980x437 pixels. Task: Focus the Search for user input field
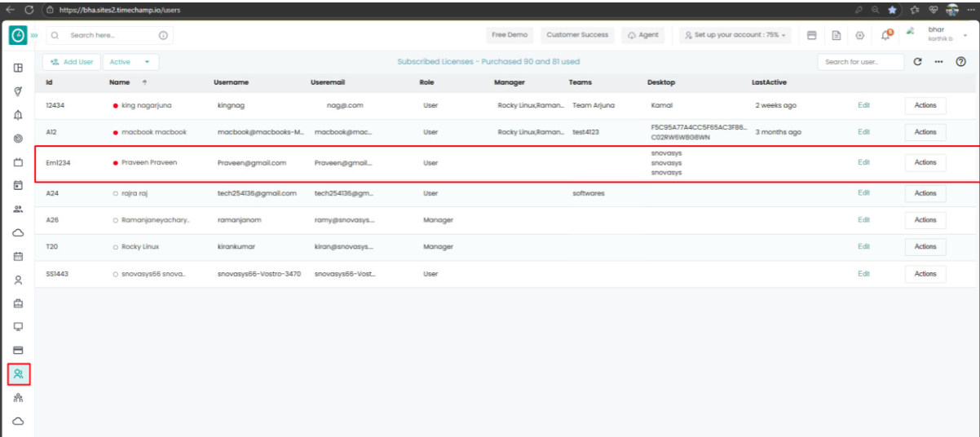click(860, 62)
